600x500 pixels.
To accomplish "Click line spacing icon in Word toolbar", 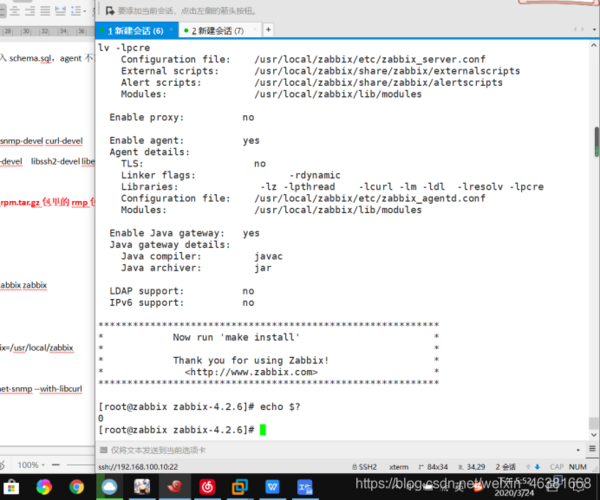I will [76, 11].
